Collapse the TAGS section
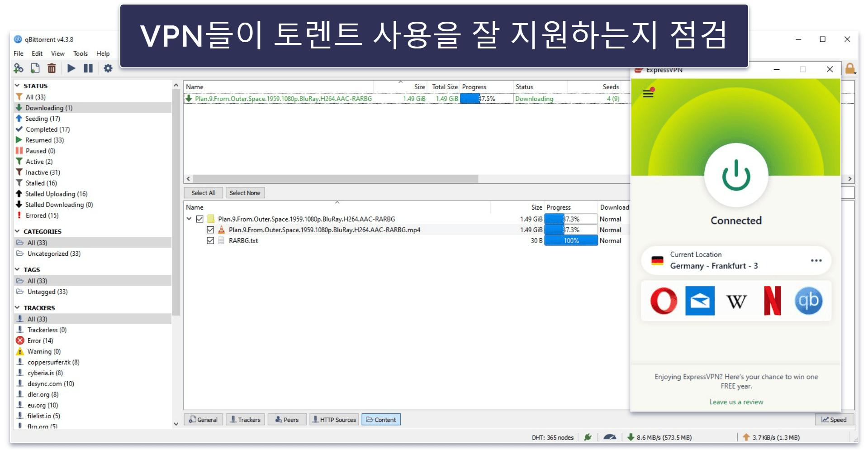The image size is (868, 450). tap(17, 269)
